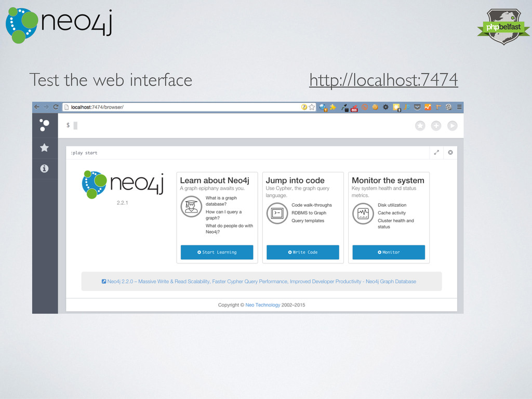This screenshot has height=399, width=532.
Task: Go back with the browser back arrow
Action: (37, 107)
